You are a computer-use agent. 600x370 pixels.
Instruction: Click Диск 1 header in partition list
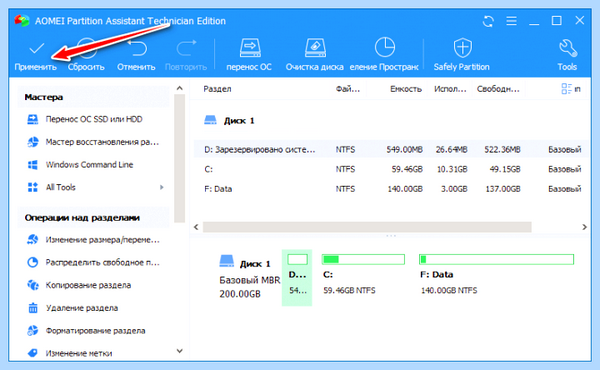[x=230, y=121]
